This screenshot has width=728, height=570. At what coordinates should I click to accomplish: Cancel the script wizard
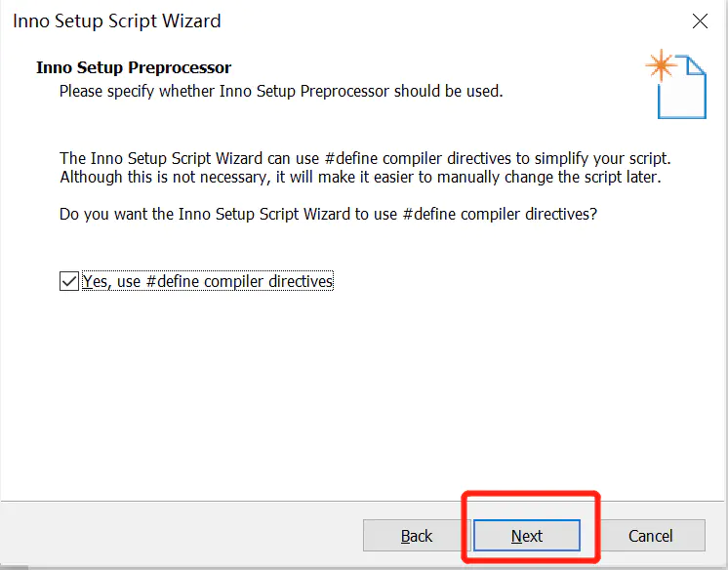pyautogui.click(x=650, y=536)
